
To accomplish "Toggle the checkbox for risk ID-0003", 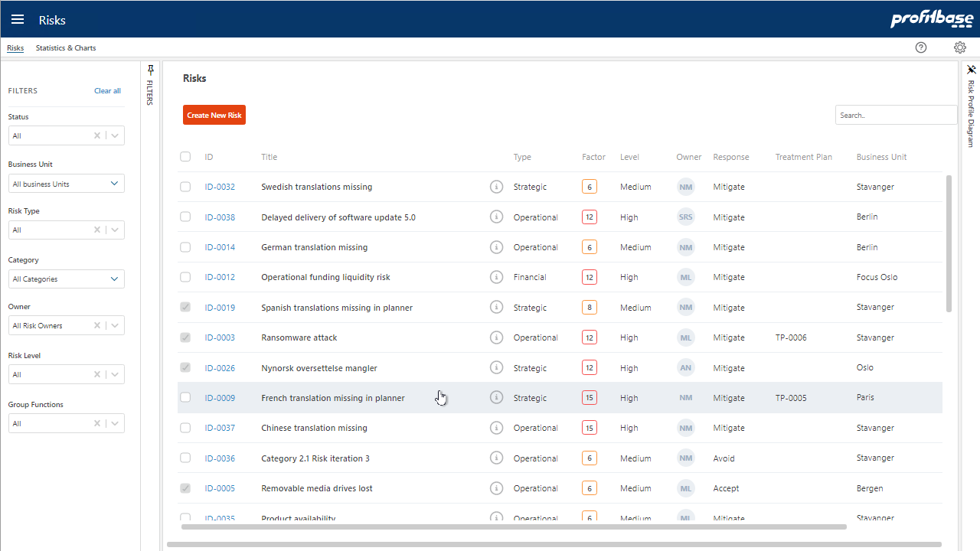I will pyautogui.click(x=185, y=337).
